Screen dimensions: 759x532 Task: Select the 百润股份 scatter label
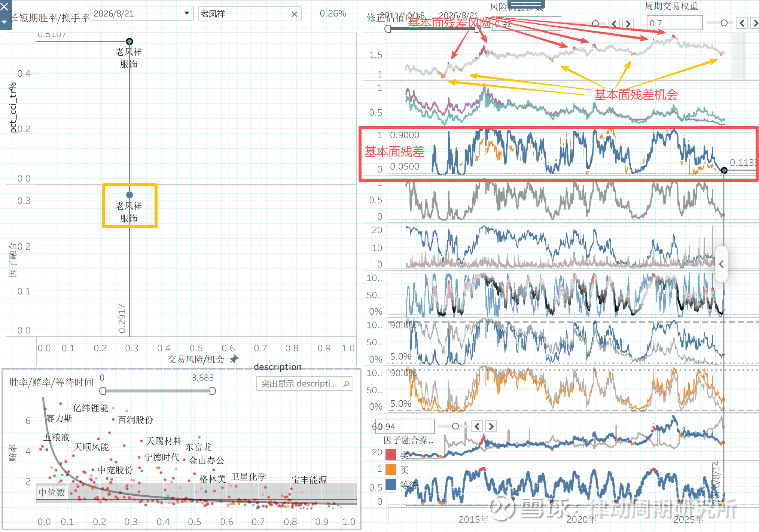point(135,420)
